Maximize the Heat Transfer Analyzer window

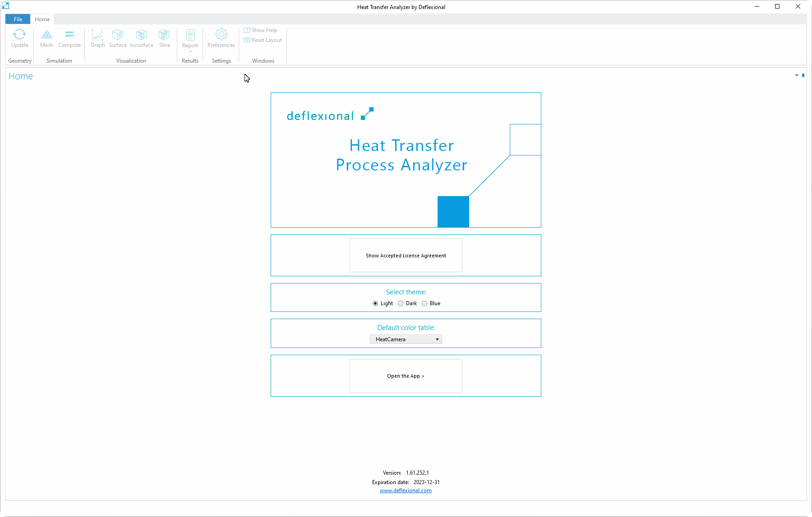coord(777,6)
